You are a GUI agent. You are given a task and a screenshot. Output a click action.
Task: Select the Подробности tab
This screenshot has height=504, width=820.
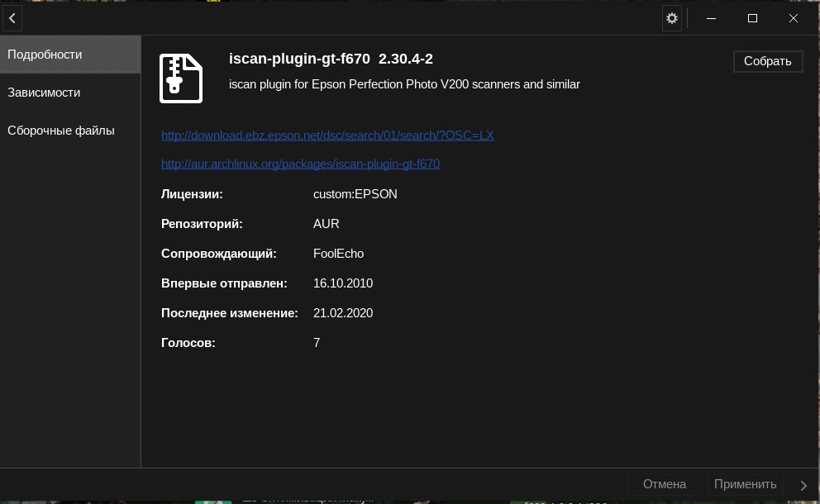(70, 55)
